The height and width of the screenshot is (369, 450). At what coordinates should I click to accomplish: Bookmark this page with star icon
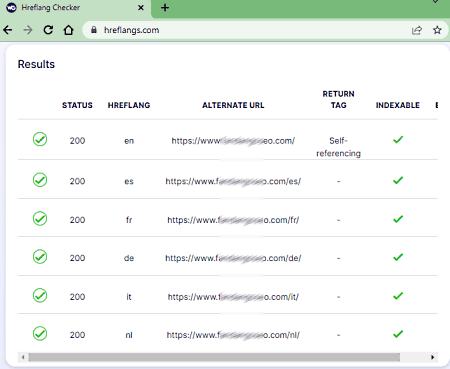(x=437, y=30)
